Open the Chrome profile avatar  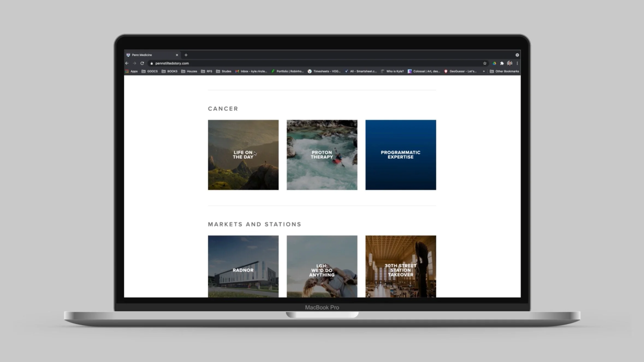click(509, 63)
